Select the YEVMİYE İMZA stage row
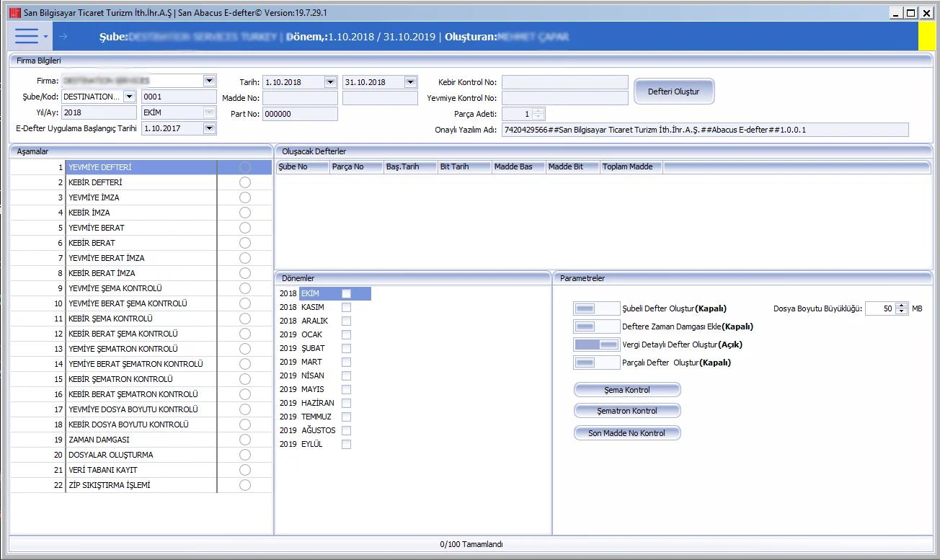Screen dimensions: 940x560 coord(141,197)
